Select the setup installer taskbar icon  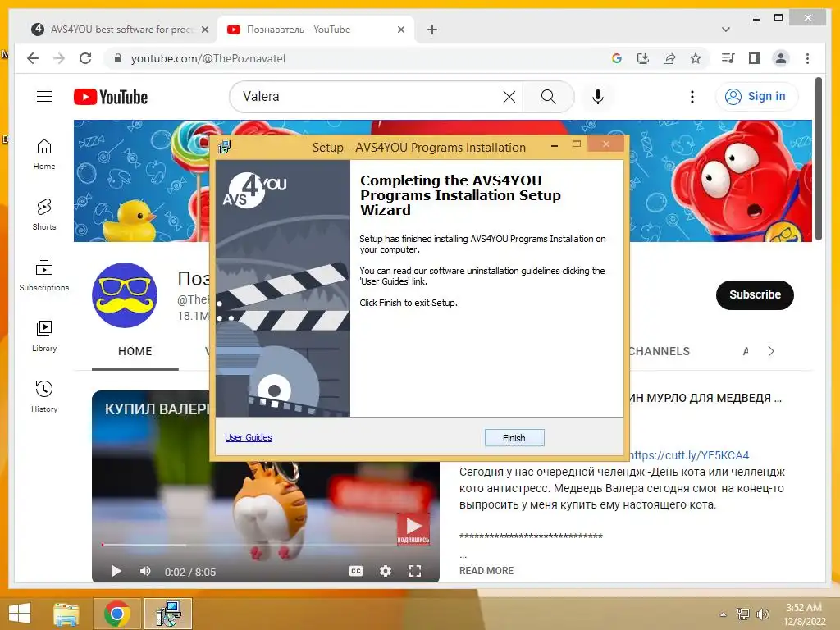point(168,614)
